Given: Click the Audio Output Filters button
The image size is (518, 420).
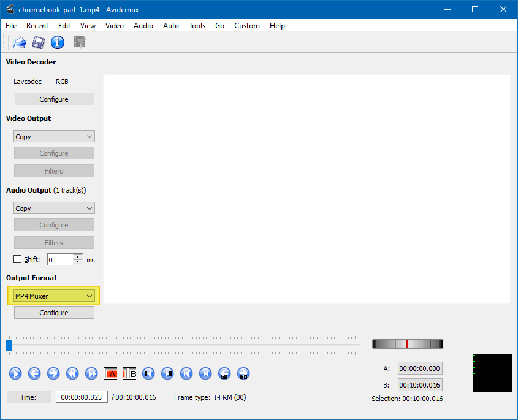Looking at the screenshot, I should coord(54,243).
